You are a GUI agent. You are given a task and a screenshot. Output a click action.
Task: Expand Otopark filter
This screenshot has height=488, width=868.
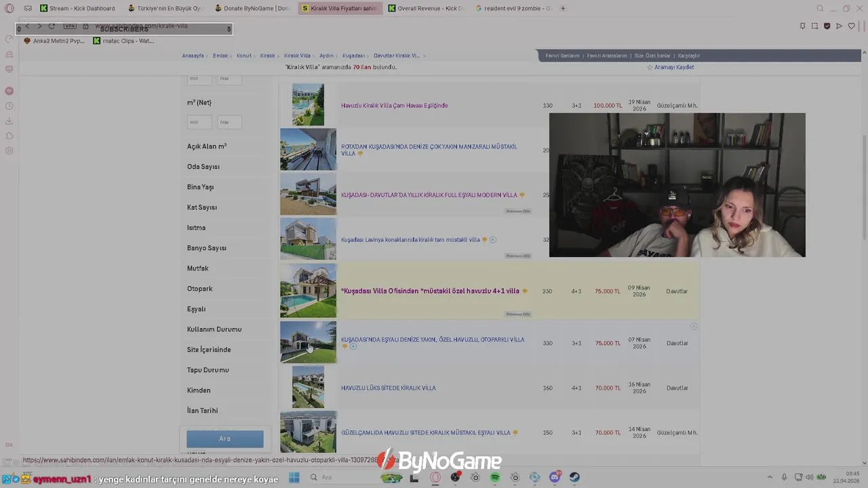(199, 289)
